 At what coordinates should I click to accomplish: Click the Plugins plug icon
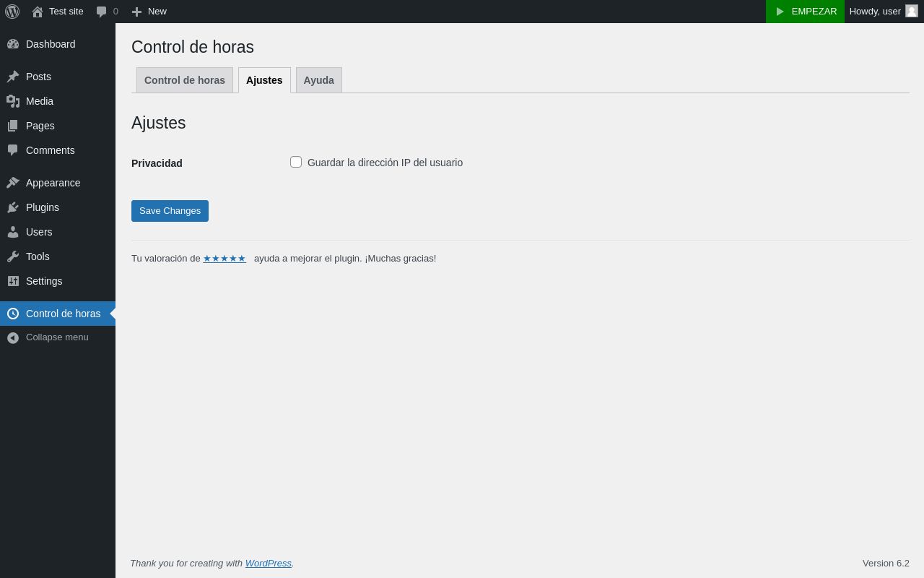point(13,207)
